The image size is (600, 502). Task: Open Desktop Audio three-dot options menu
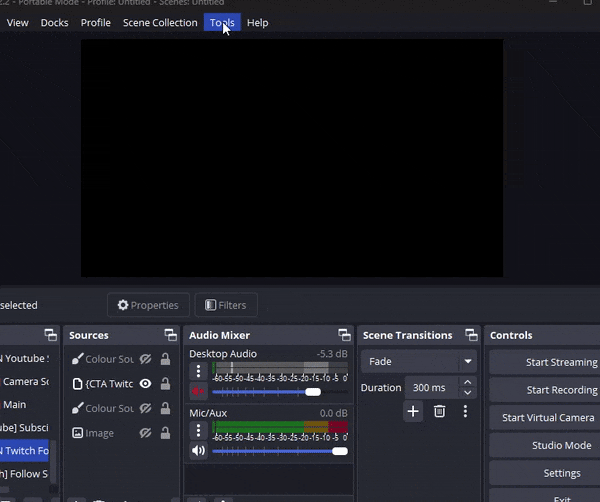click(x=198, y=371)
